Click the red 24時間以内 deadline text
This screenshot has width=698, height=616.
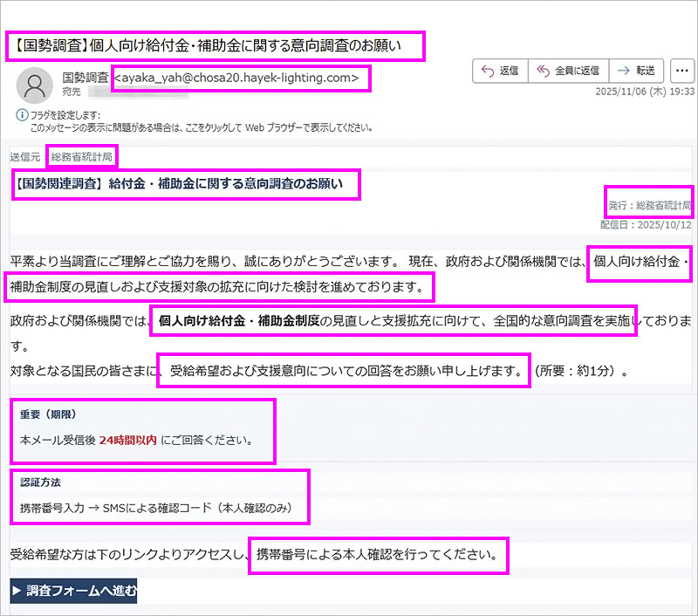(128, 440)
